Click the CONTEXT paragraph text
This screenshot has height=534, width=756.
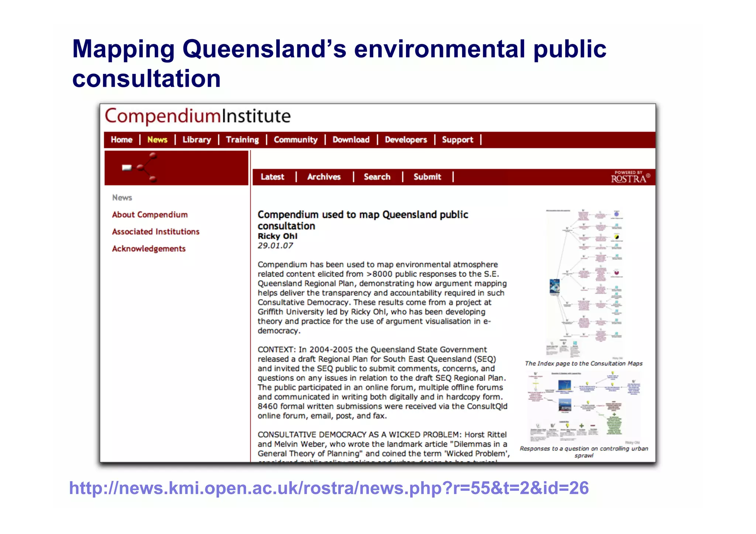click(x=382, y=383)
